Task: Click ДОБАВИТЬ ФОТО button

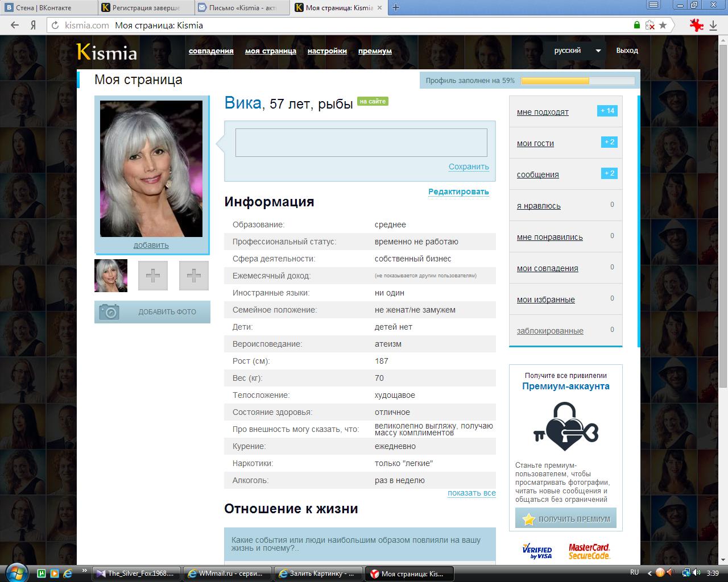Action: pyautogui.click(x=152, y=311)
